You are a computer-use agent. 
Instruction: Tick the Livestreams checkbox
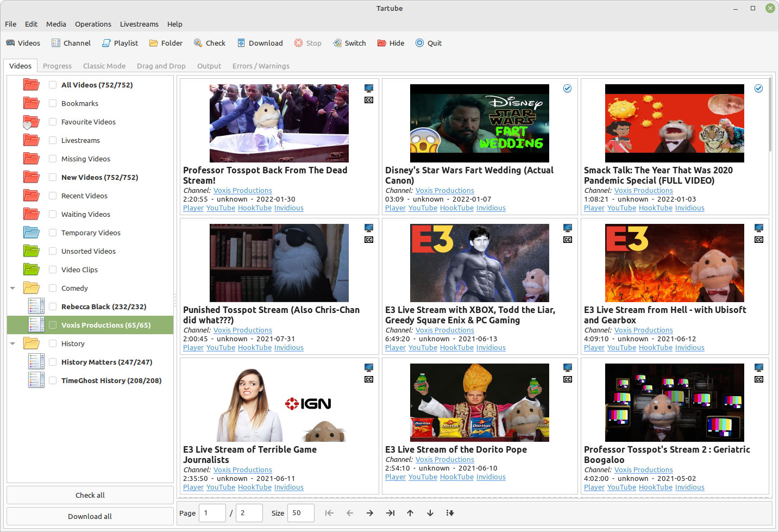(53, 140)
